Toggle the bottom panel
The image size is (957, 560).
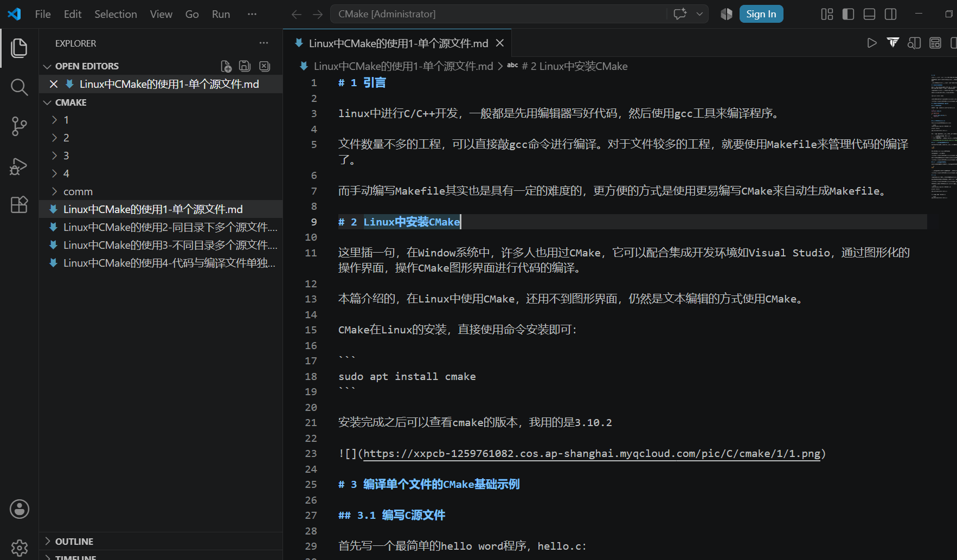[869, 14]
